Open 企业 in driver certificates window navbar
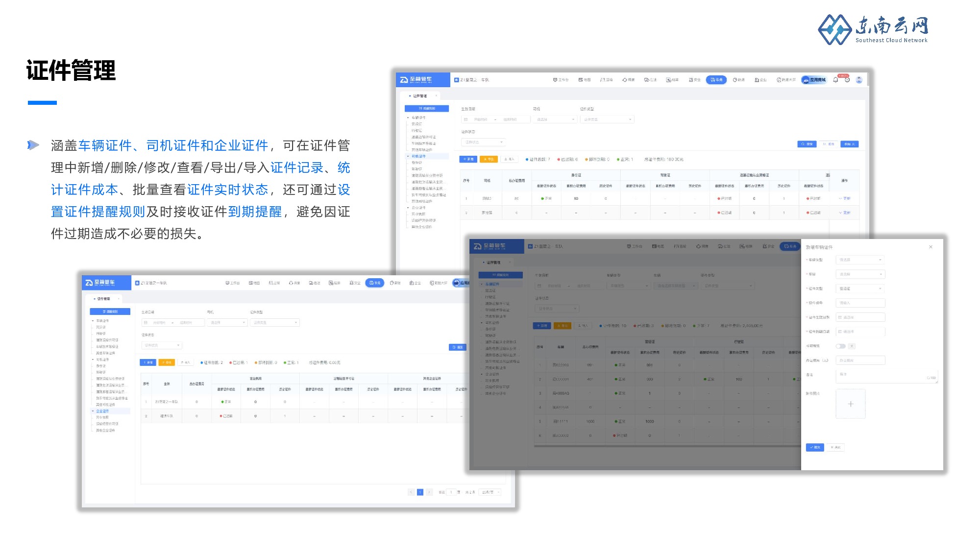Screen dimensions: 980x551 tap(760, 80)
